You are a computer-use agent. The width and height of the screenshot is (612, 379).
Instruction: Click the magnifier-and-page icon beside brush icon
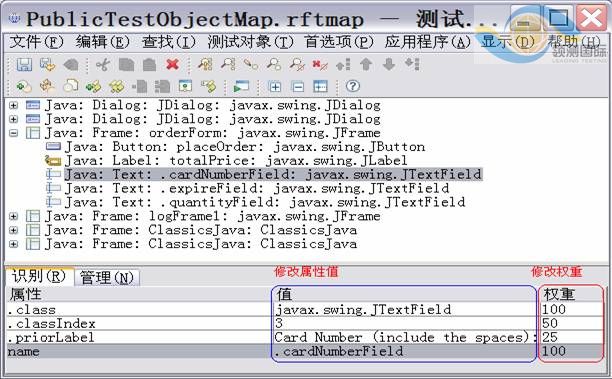click(274, 64)
